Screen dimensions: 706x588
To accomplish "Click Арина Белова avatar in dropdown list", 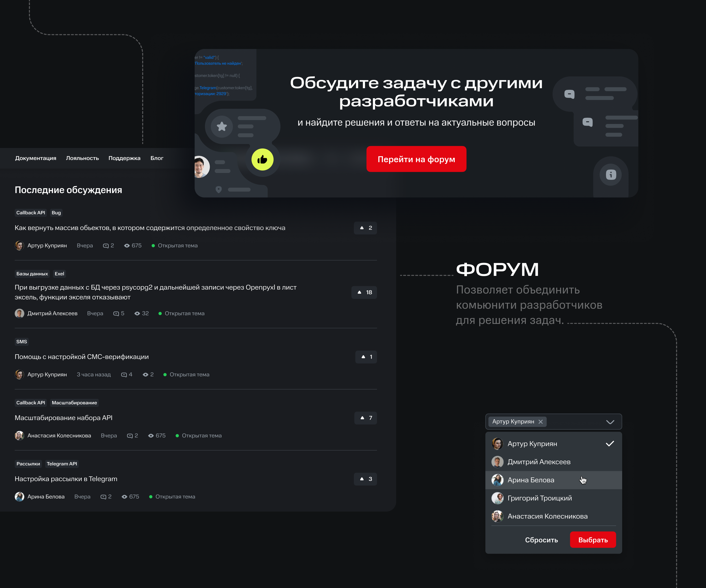I will (x=497, y=480).
